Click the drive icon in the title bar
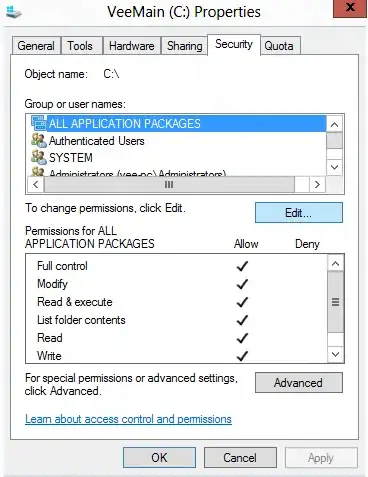 point(14,12)
